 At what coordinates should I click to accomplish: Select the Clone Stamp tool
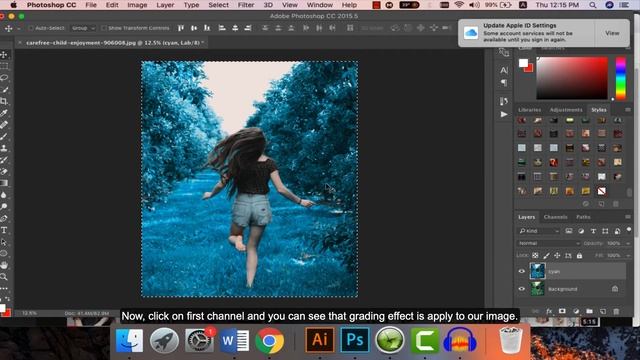[x=4, y=148]
